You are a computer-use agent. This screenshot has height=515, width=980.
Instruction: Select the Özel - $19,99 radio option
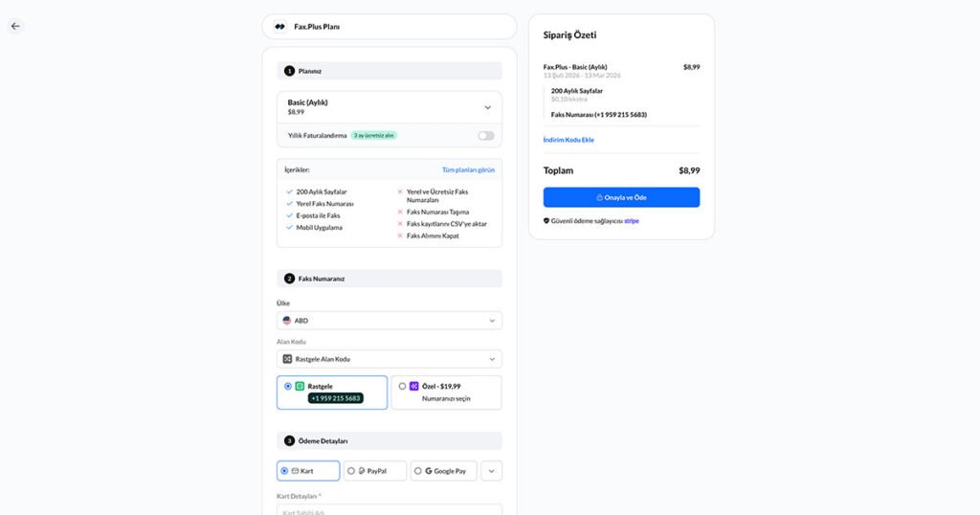coord(402,386)
